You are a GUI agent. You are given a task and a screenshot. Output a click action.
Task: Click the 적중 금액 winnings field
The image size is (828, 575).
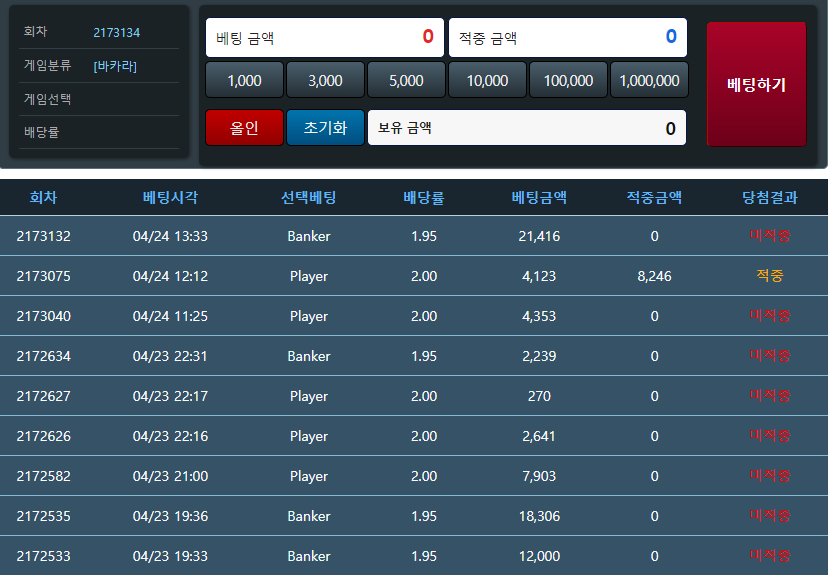click(567, 38)
